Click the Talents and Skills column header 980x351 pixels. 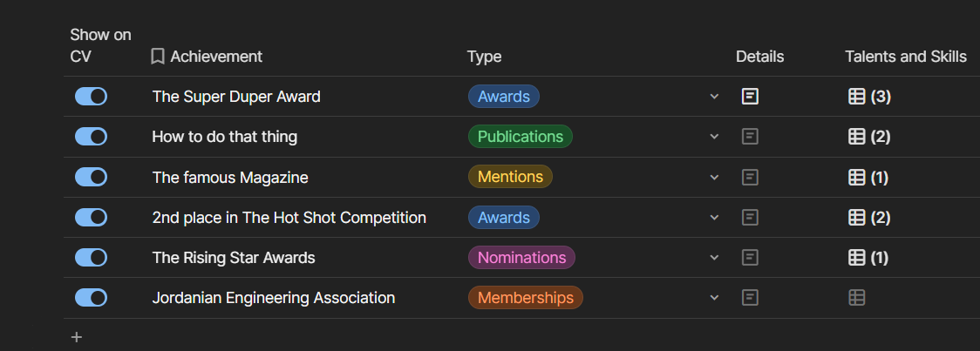click(x=905, y=57)
